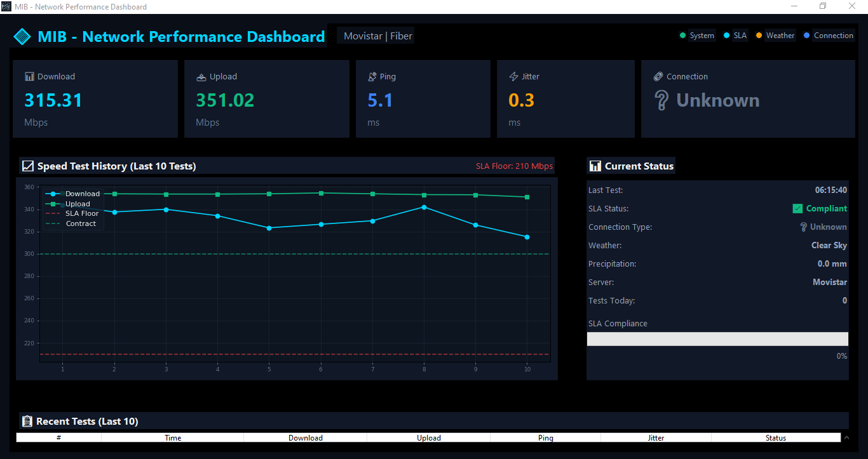Click the Current Status heading

[639, 166]
